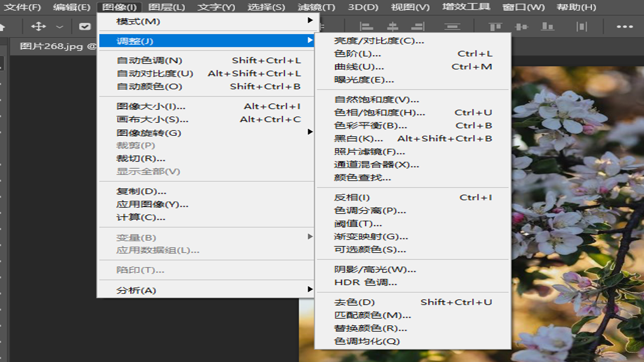
Task: Select 计算(C)... in image menu
Action: (207, 217)
